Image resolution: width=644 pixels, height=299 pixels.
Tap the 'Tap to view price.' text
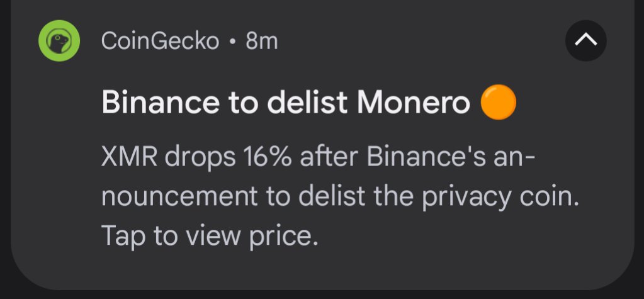(x=206, y=236)
